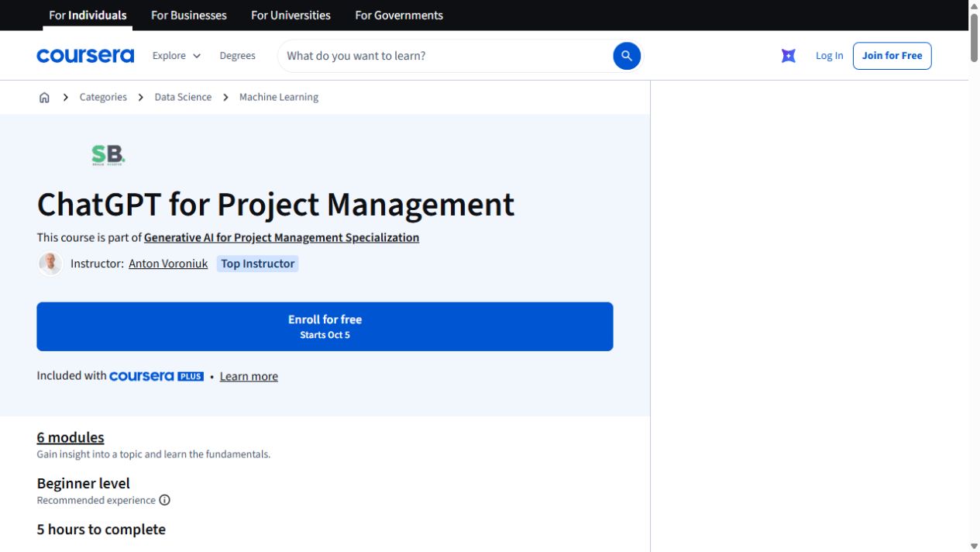Click the 6 modules link
This screenshot has width=980, height=552.
70,437
